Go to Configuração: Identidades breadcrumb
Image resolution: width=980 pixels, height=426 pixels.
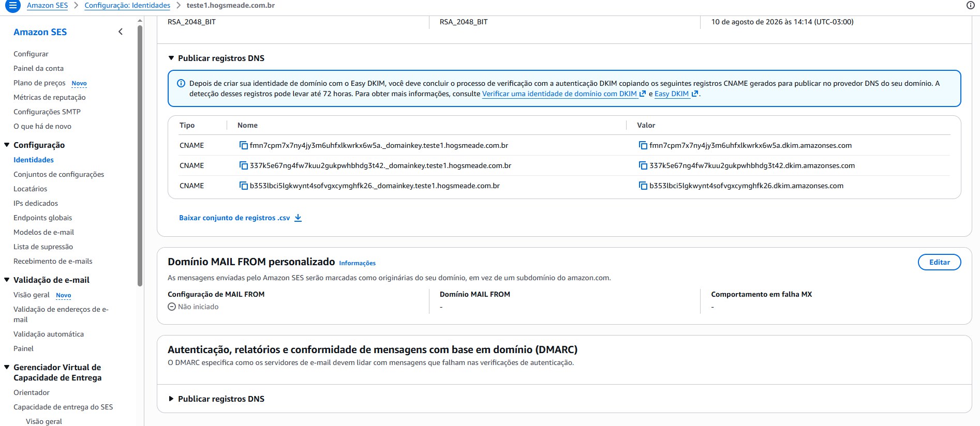pyautogui.click(x=127, y=5)
